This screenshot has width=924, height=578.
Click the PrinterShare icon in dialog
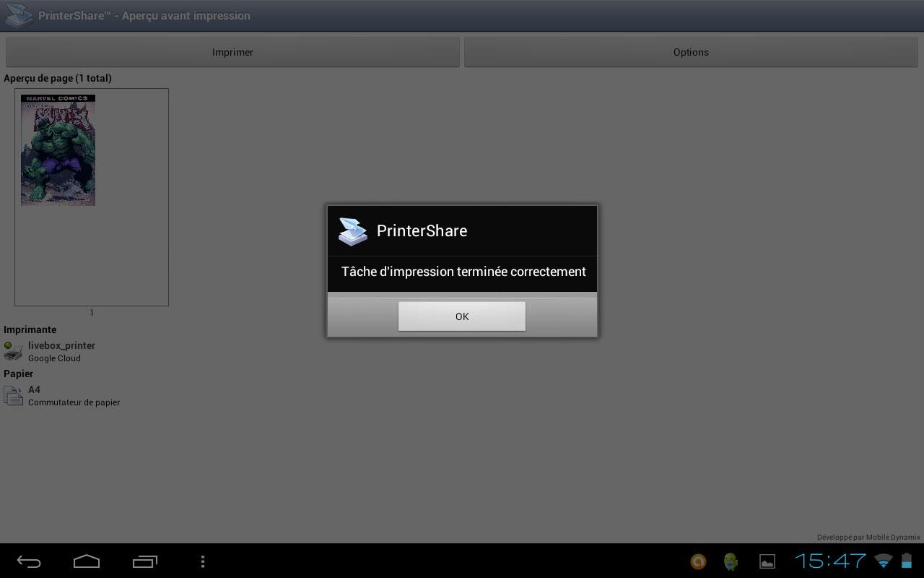[x=353, y=231]
